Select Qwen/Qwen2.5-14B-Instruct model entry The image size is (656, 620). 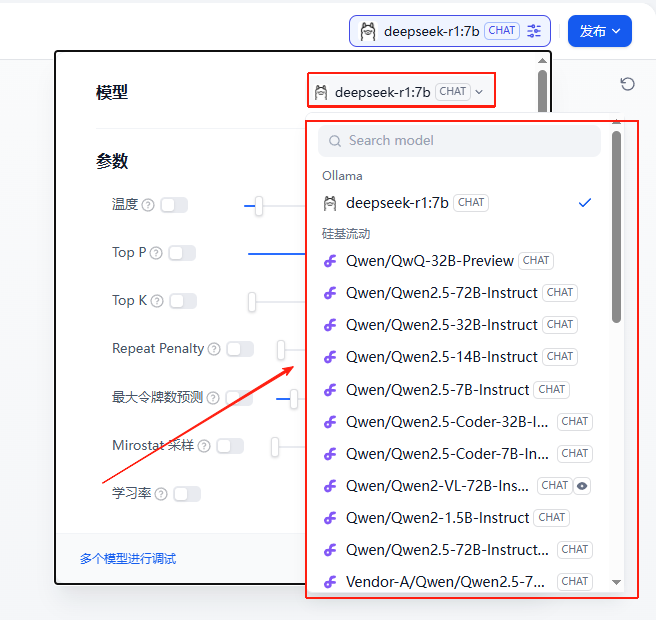(x=442, y=357)
